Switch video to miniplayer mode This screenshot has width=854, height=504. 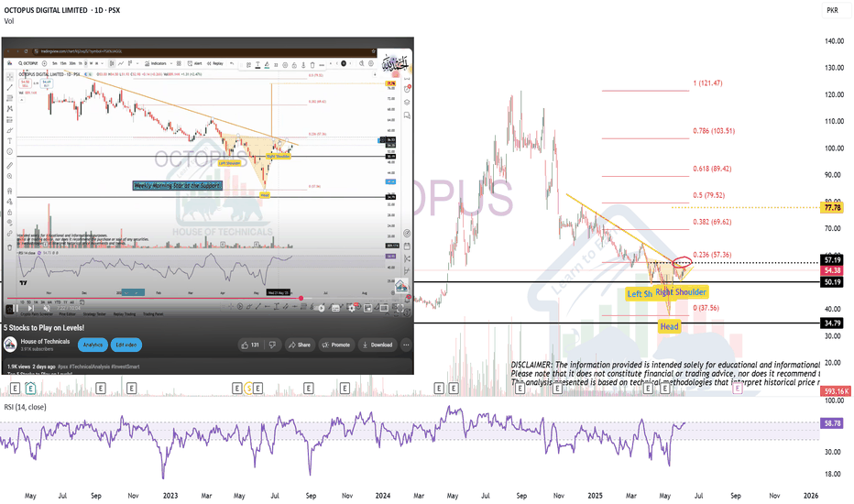(x=367, y=308)
